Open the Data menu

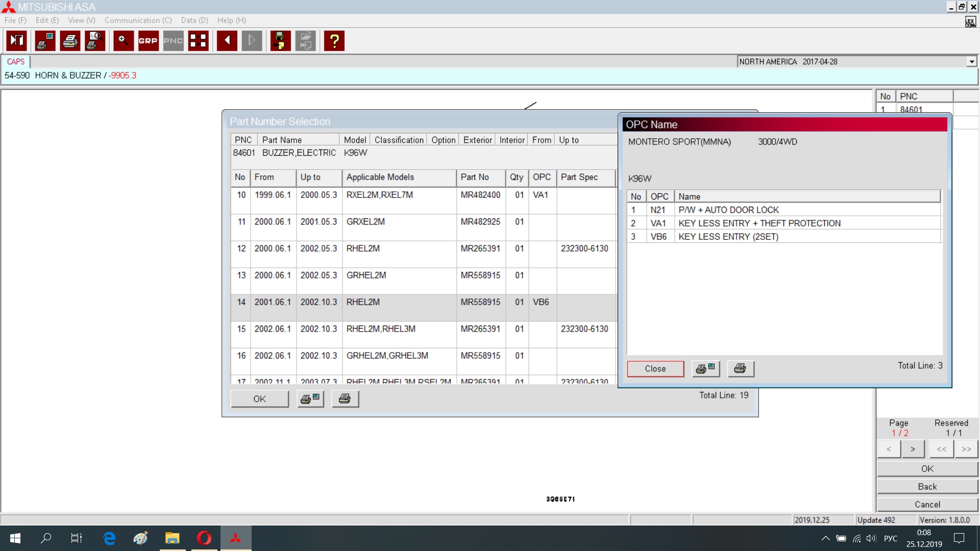click(194, 20)
